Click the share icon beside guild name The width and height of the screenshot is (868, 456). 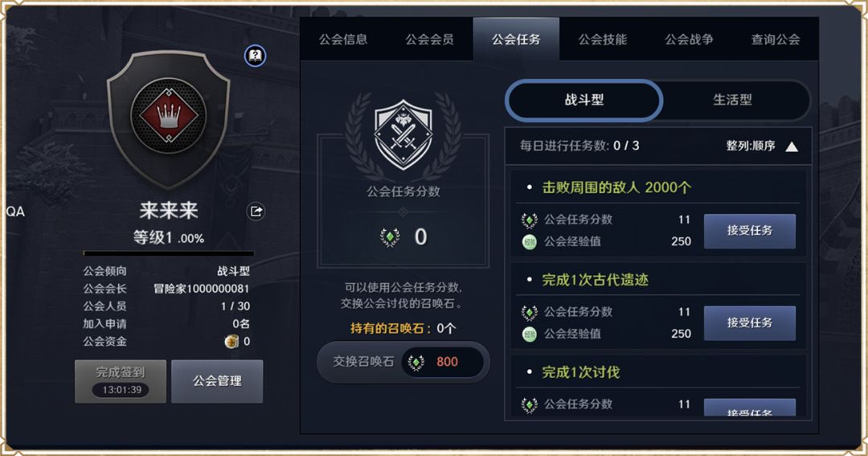[x=256, y=212]
